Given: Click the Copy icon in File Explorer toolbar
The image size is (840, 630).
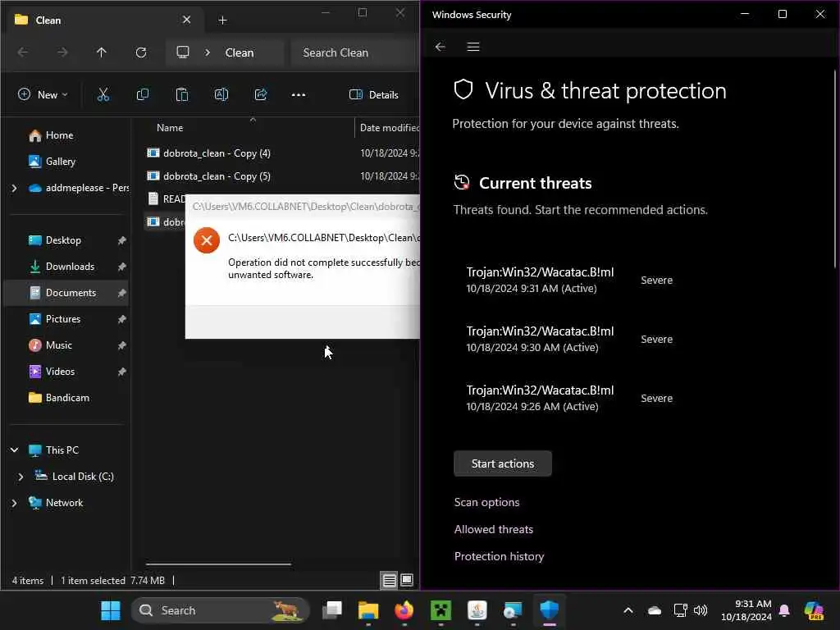Looking at the screenshot, I should (143, 95).
